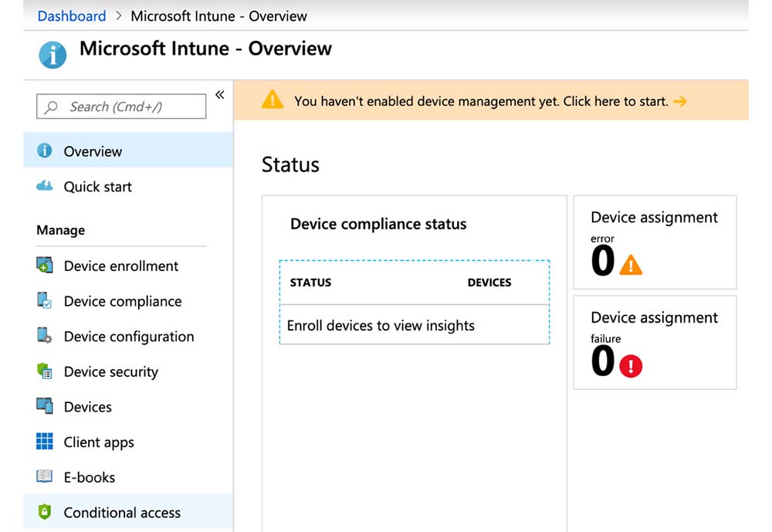Screen dimensions: 772x532
Task: Click the Device compliance sidebar icon
Action: click(45, 301)
